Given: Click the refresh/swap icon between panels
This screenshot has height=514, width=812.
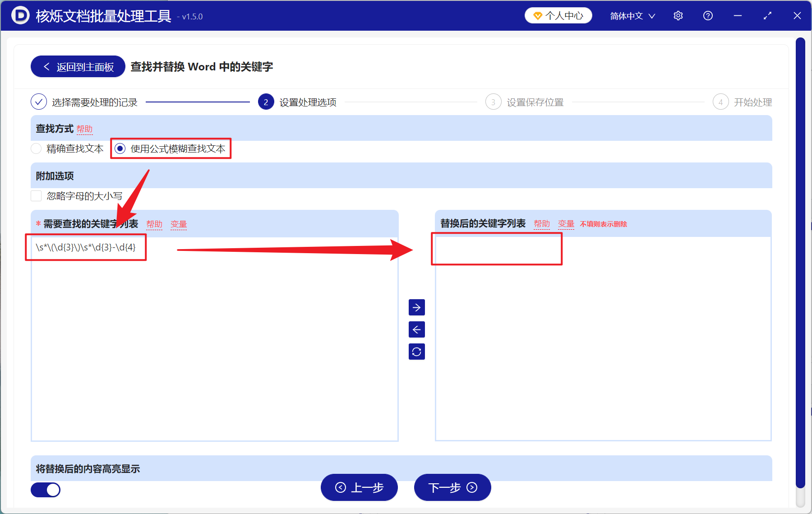Looking at the screenshot, I should (x=416, y=352).
